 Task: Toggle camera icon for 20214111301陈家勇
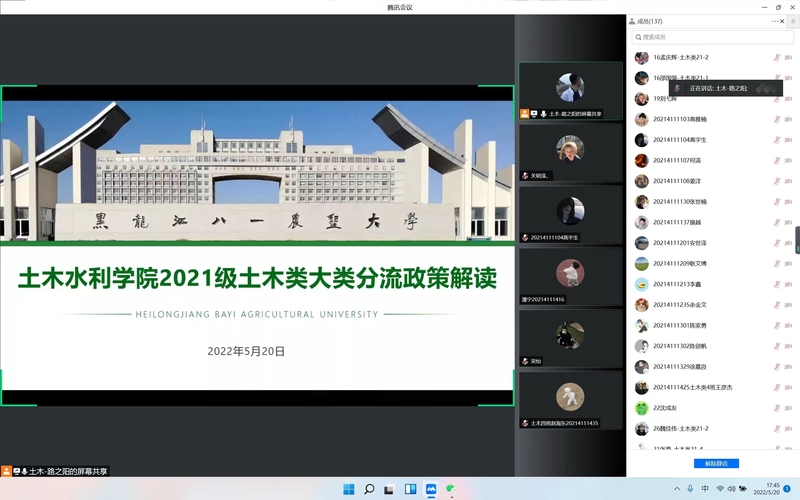788,325
